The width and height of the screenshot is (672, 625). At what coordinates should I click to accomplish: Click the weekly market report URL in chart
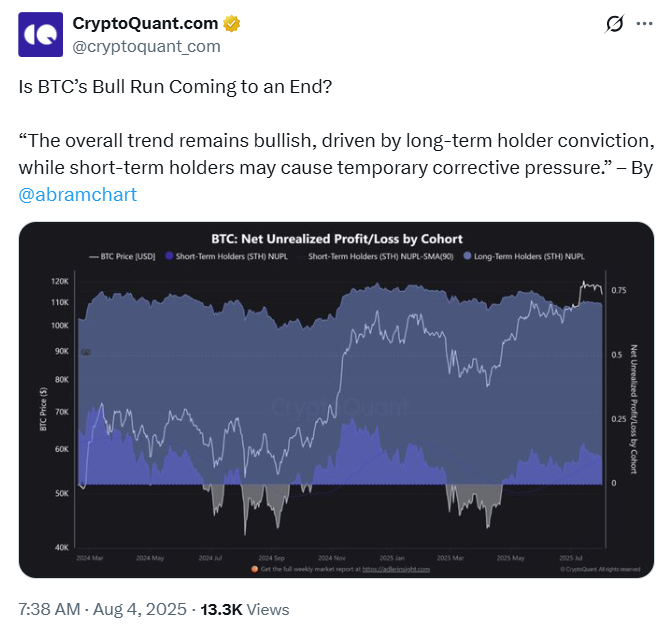coord(395,568)
